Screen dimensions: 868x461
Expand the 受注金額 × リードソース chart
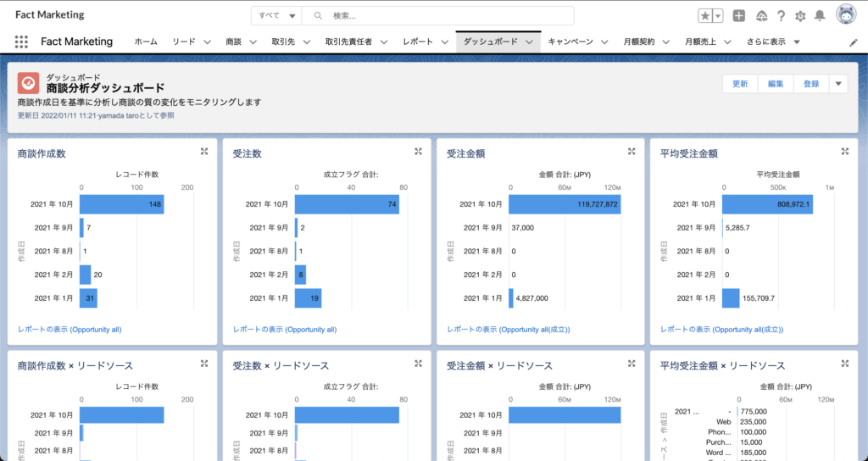632,364
